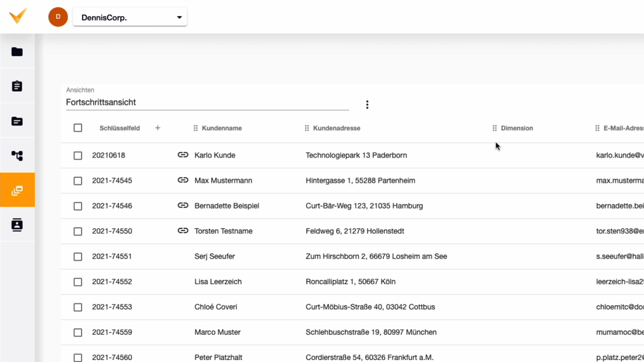Click the name Max Mustermann

point(223,180)
